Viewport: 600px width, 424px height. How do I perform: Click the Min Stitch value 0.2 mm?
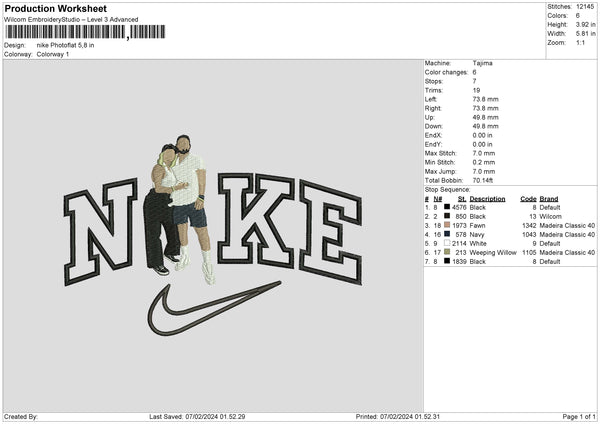tap(484, 162)
